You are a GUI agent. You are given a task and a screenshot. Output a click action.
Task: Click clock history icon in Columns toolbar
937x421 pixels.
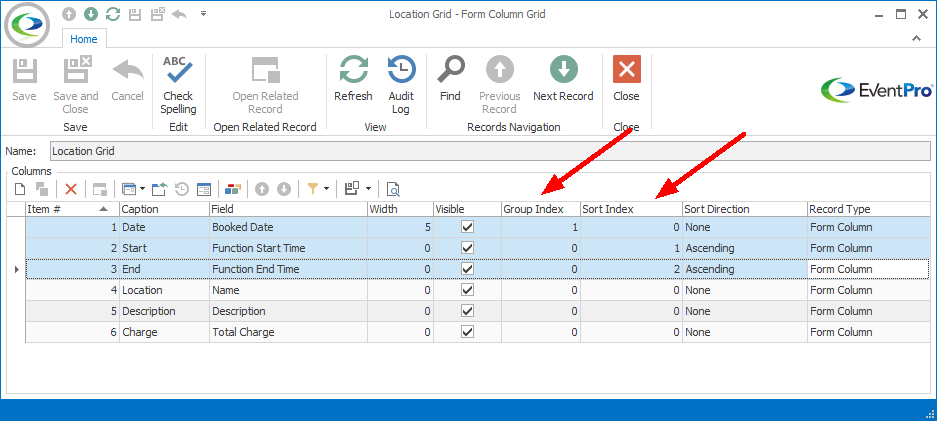(x=182, y=189)
